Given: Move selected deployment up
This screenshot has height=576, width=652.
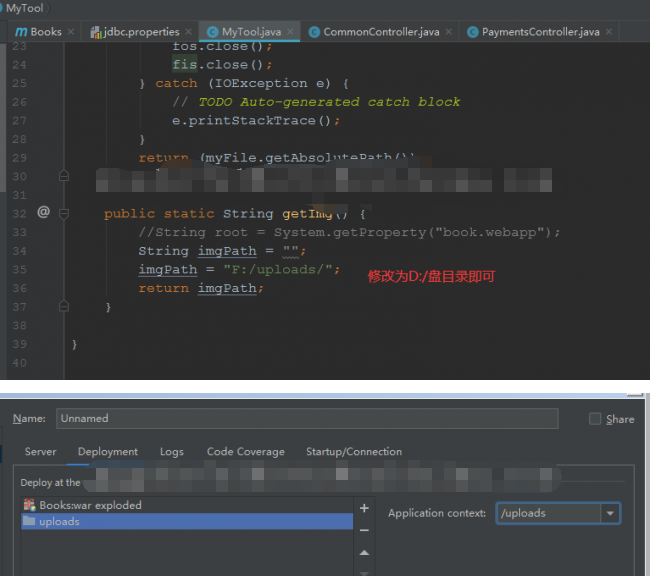Looking at the screenshot, I should 364,553.
